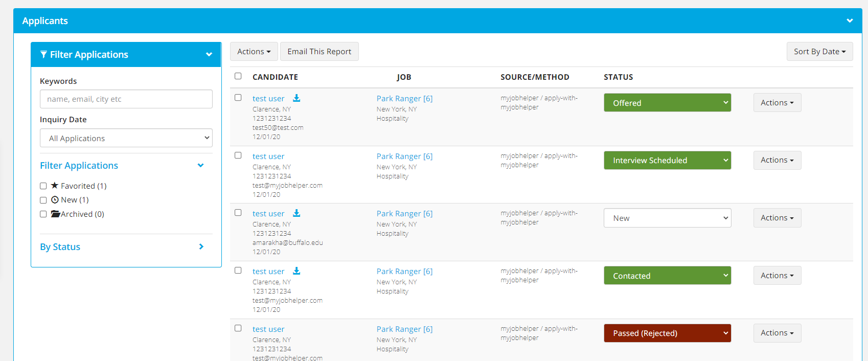
Task: Collapse the blue Filter Applications header chevron
Action: (209, 55)
